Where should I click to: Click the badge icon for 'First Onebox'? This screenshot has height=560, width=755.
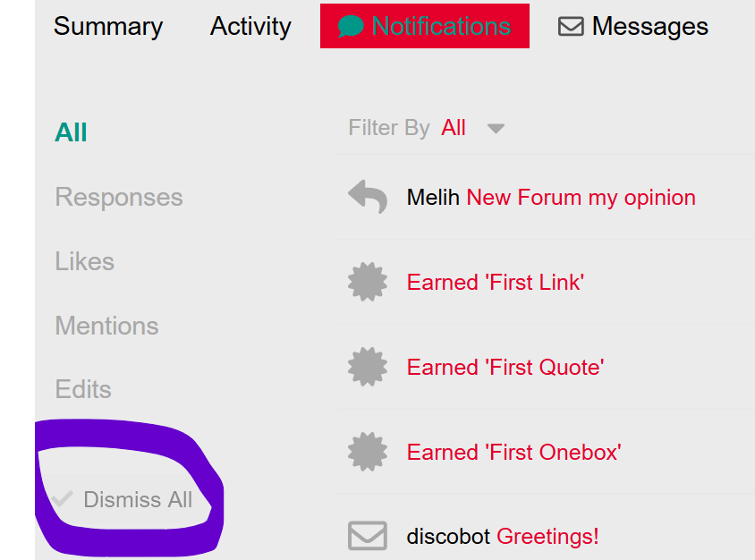(368, 451)
